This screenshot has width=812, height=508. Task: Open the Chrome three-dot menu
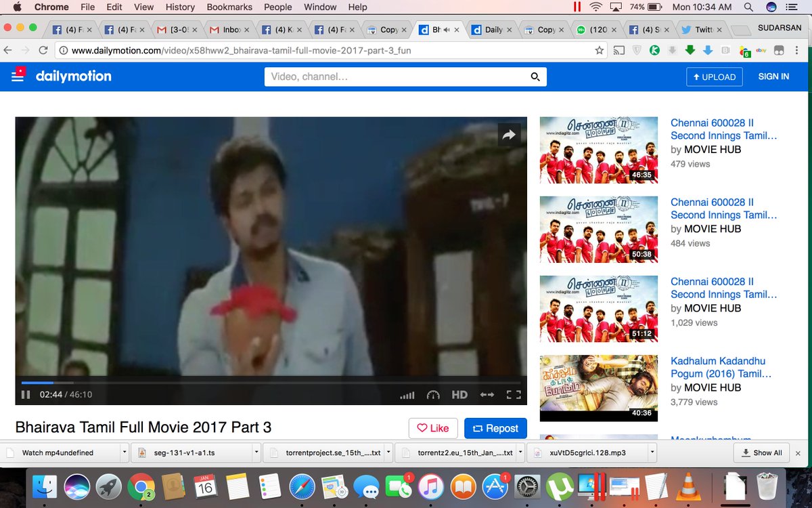pos(797,50)
